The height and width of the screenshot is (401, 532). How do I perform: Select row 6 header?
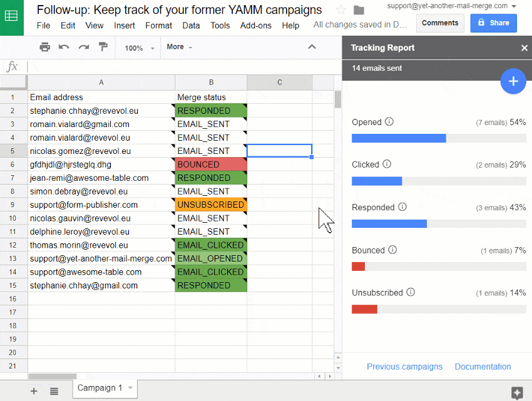(13, 165)
